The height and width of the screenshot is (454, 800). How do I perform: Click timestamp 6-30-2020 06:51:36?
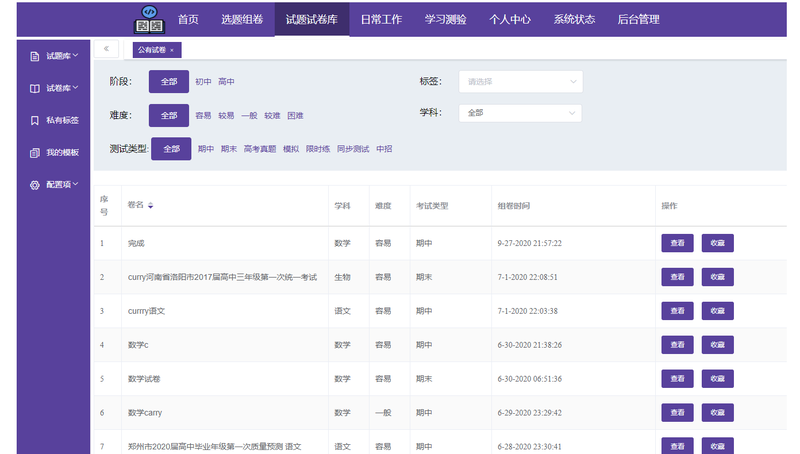click(530, 379)
